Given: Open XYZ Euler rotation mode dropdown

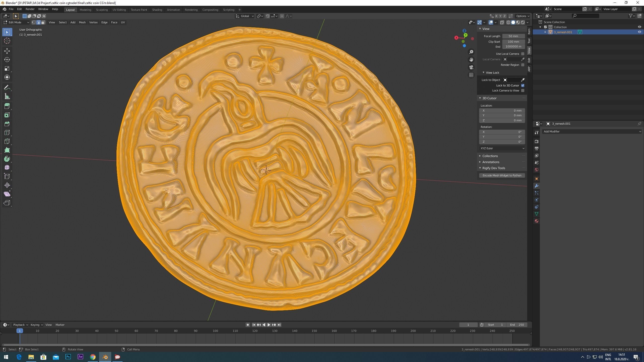Looking at the screenshot, I should coord(502,148).
